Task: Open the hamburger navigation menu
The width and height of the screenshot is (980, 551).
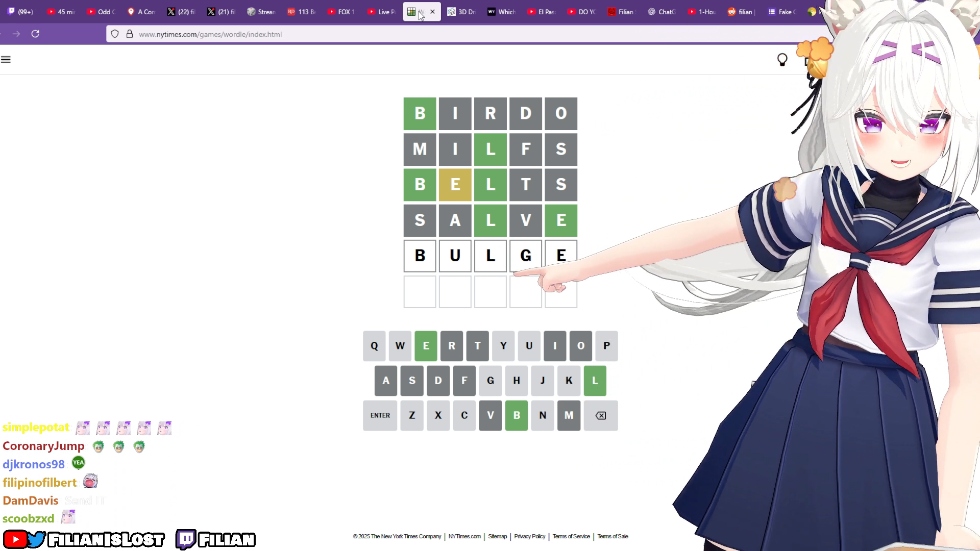Action: point(6,60)
